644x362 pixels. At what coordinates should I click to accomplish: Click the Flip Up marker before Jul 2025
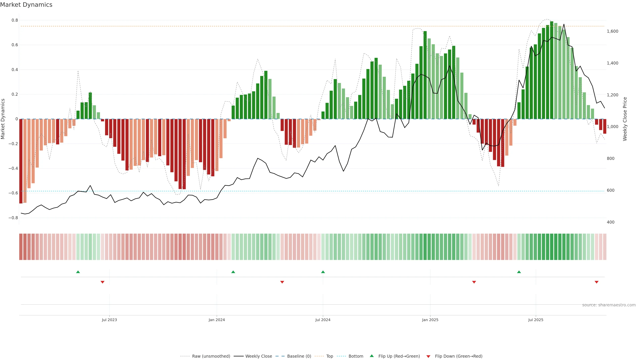519,272
